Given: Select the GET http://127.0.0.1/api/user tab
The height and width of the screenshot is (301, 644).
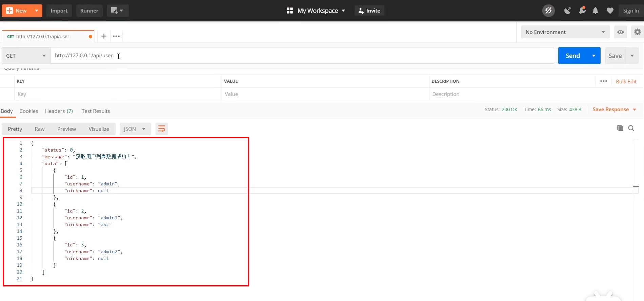Looking at the screenshot, I should [48, 36].
